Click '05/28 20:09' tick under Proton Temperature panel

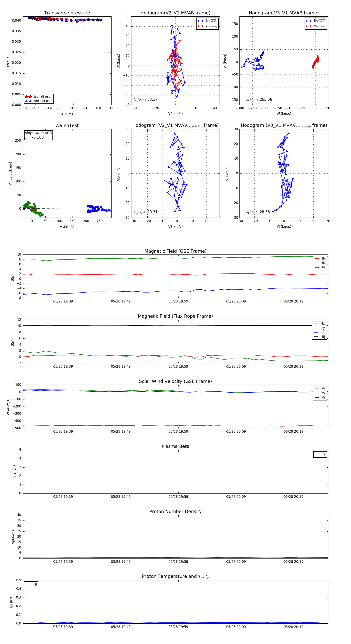pos(236,627)
